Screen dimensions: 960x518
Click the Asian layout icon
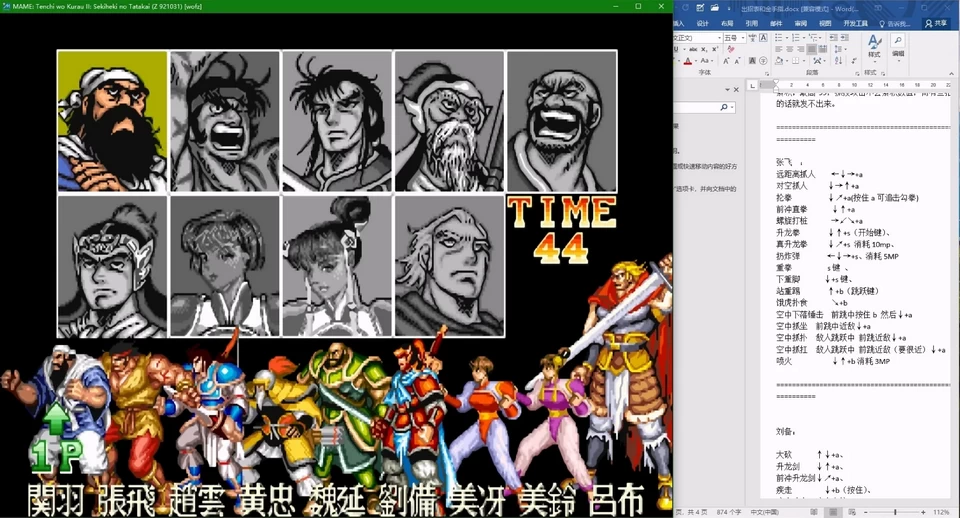coord(817,61)
